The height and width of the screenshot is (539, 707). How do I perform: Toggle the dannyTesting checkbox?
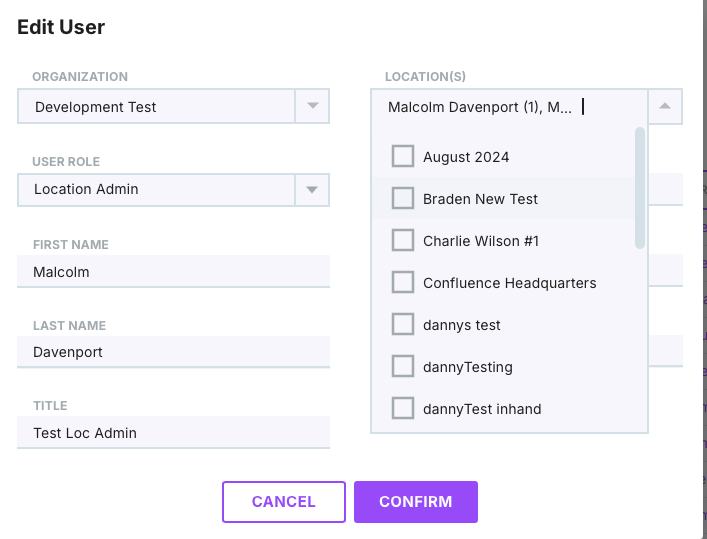click(403, 367)
